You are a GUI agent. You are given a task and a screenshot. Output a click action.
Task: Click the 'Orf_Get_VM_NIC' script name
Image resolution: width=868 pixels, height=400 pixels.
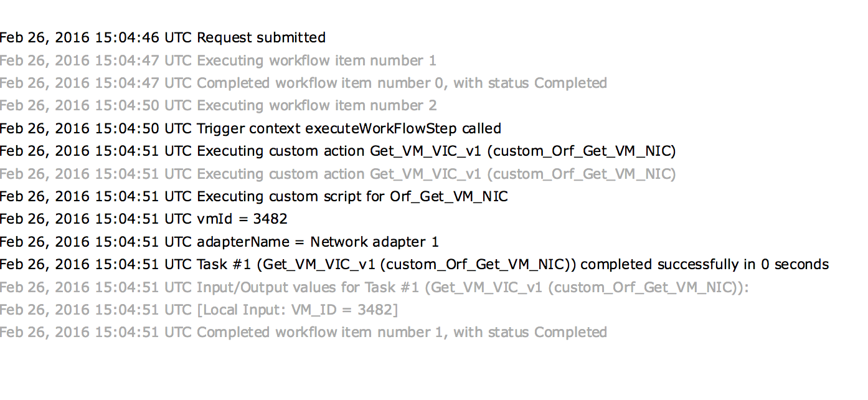[449, 197]
